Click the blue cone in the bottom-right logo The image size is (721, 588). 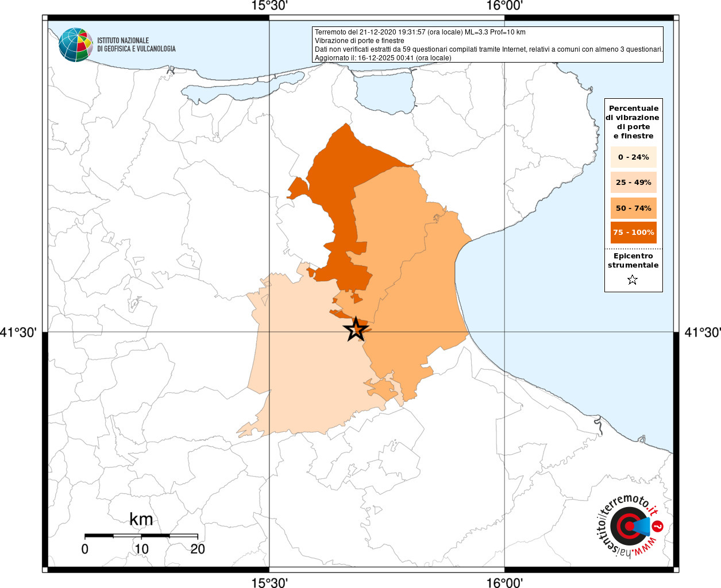coord(641,526)
